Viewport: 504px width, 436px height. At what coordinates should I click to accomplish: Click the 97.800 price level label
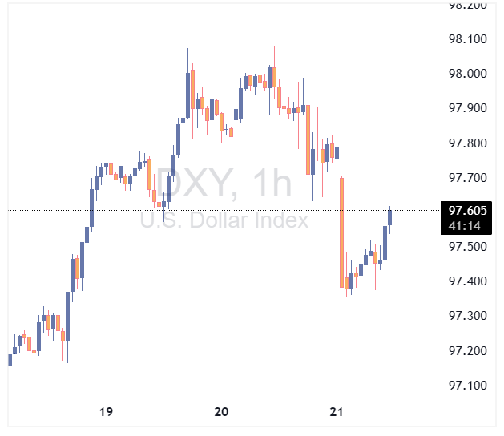pos(468,143)
